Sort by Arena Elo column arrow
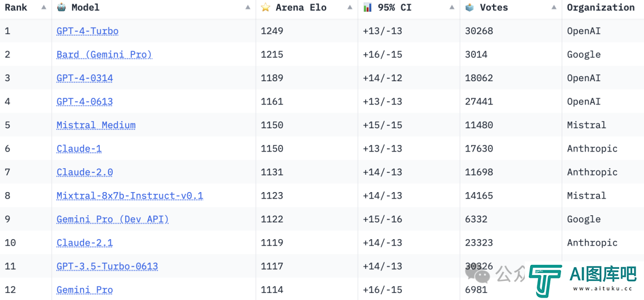 [349, 7]
